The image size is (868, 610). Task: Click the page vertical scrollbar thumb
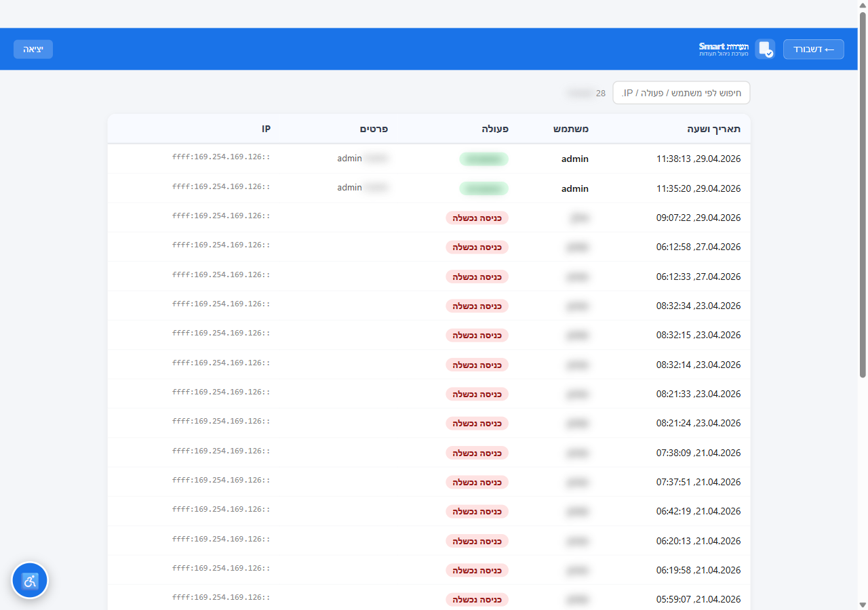pyautogui.click(x=863, y=195)
